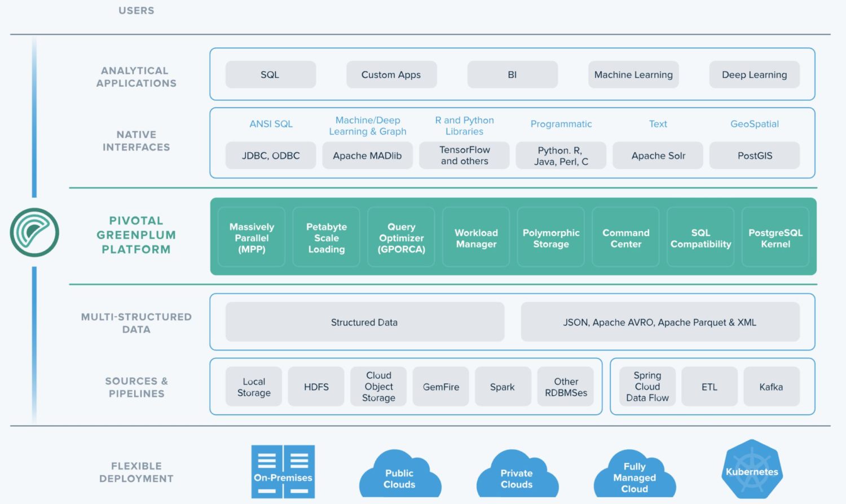Viewport: 846px width, 504px height.
Task: Open the Command Center module
Action: coord(625,237)
